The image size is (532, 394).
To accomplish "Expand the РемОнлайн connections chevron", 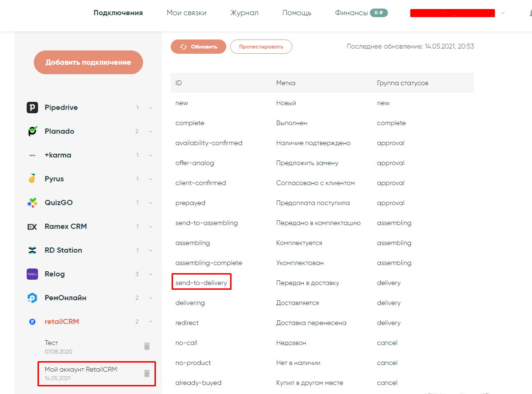I will click(151, 298).
